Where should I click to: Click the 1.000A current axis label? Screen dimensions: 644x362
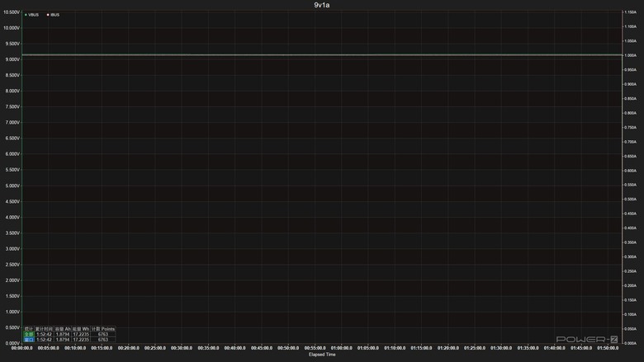coord(631,55)
